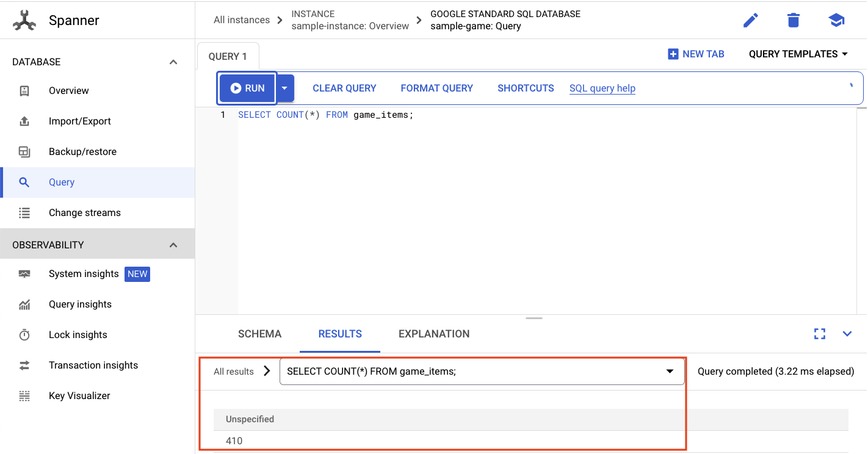The height and width of the screenshot is (454, 868).
Task: Open Lock insights from the sidebar
Action: tap(78, 334)
